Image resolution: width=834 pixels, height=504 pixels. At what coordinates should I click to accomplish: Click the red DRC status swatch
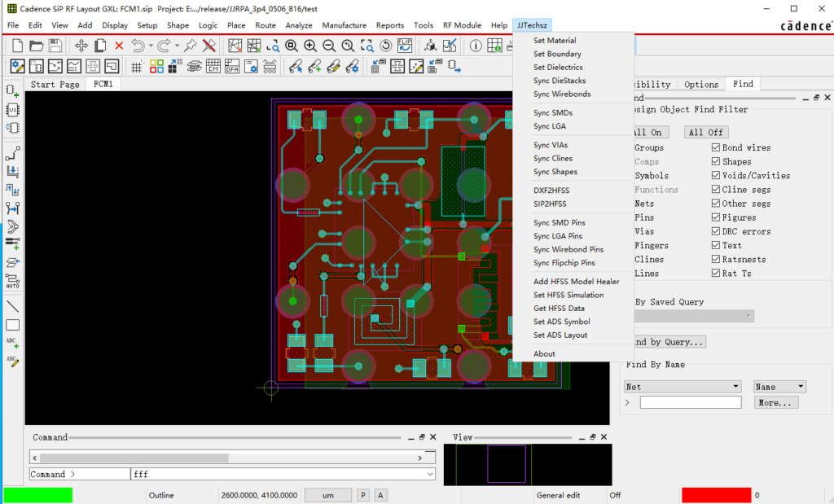point(717,495)
